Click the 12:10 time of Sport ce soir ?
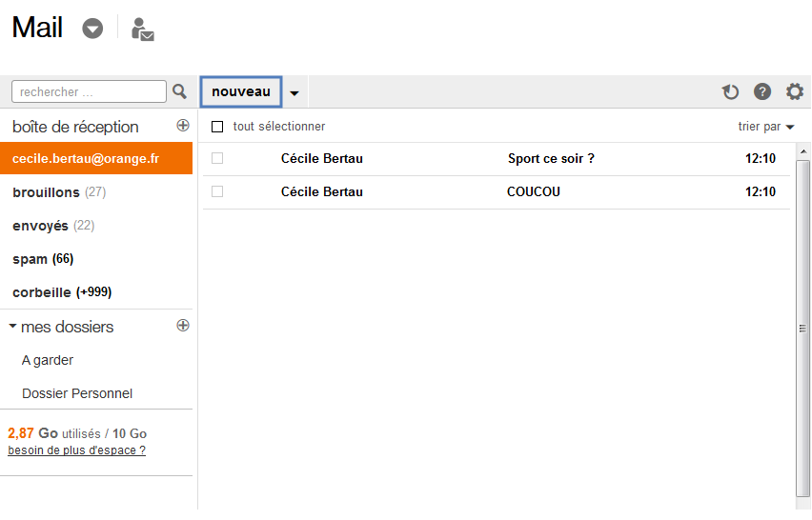Image resolution: width=812 pixels, height=520 pixels. [761, 159]
